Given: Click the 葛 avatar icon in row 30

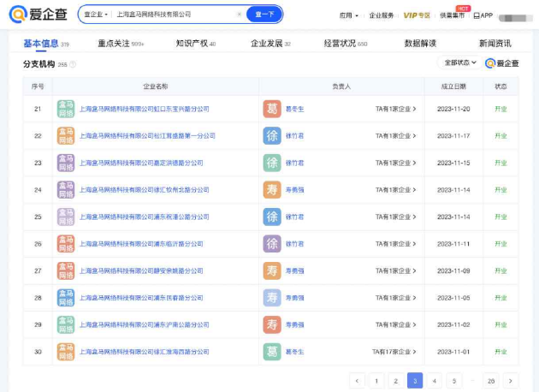Looking at the screenshot, I should (x=272, y=352).
